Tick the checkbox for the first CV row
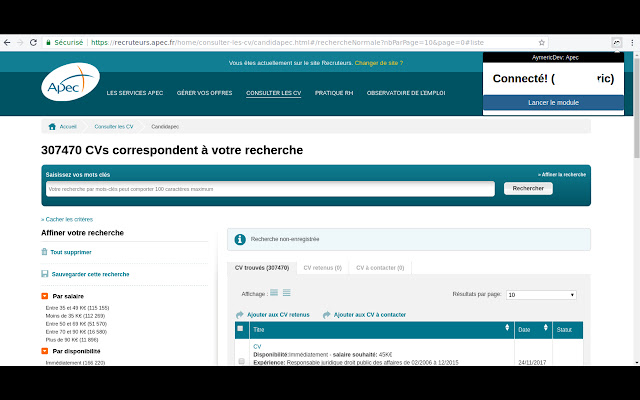This screenshot has height=400, width=640. click(x=241, y=361)
